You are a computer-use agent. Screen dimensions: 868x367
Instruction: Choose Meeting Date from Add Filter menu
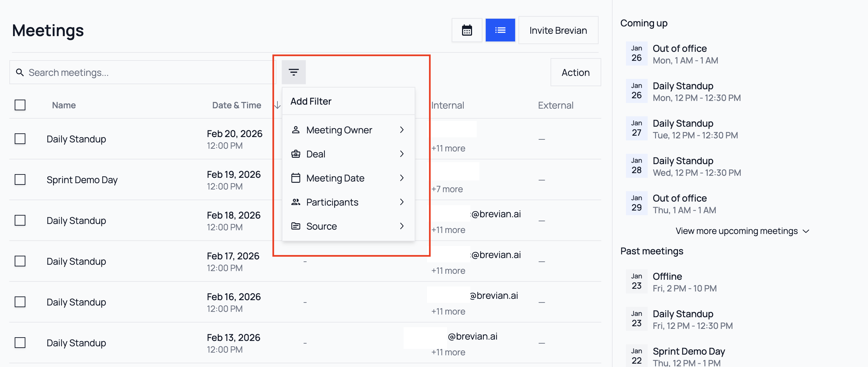coord(335,178)
